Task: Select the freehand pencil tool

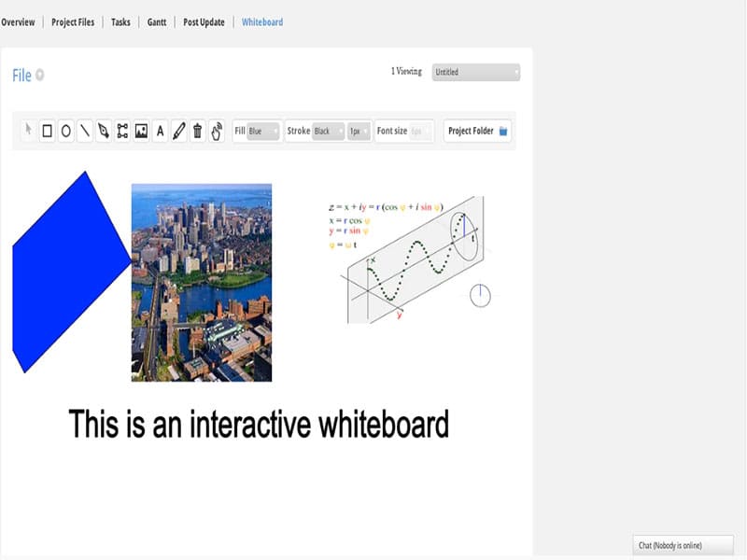Action: 178,131
